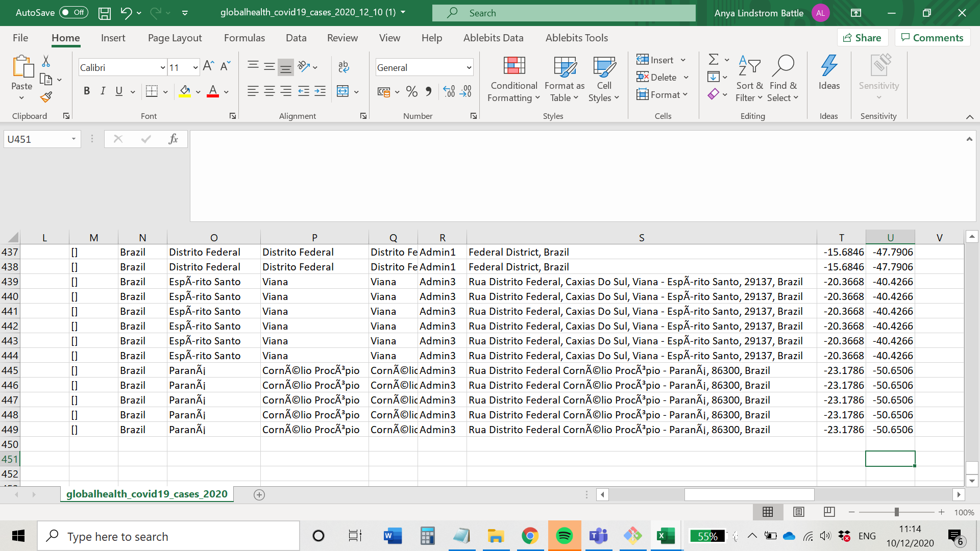Click the Cut scissors icon
980x551 pixels.
point(46,62)
